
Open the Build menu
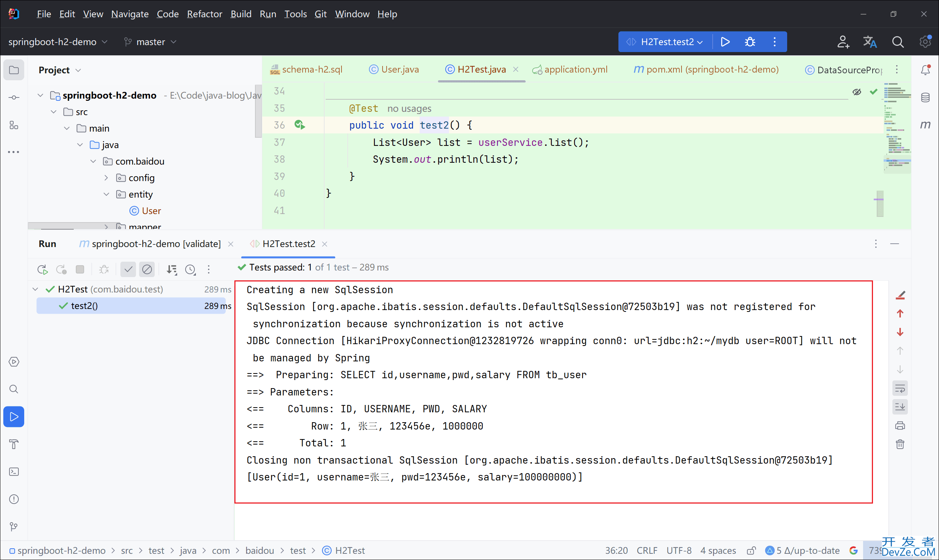241,14
